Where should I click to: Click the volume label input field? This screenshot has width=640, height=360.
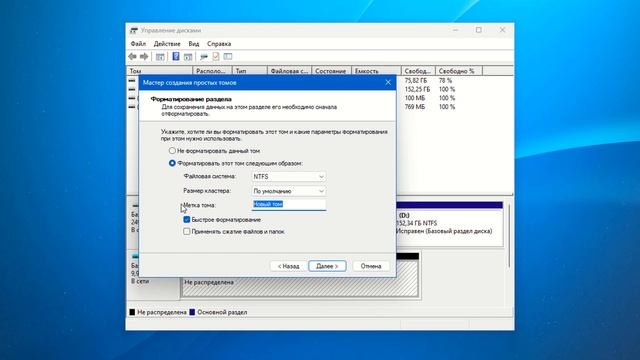pos(289,204)
